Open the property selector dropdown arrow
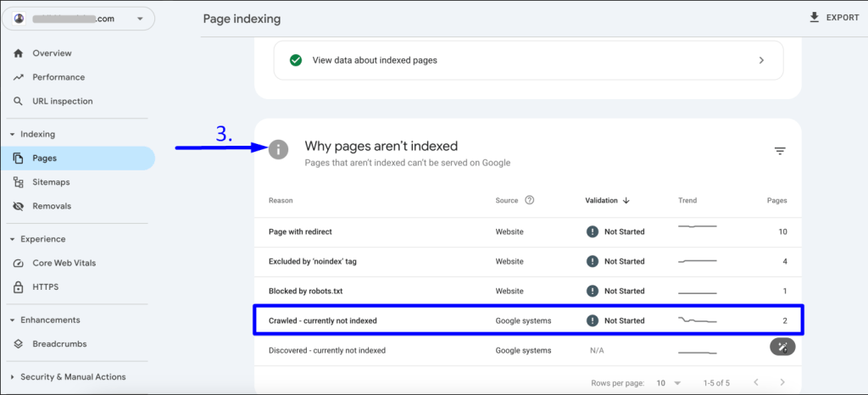 point(140,19)
